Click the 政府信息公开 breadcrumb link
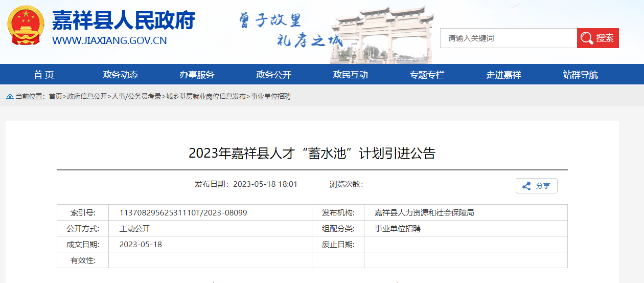644x283 pixels. tap(87, 96)
